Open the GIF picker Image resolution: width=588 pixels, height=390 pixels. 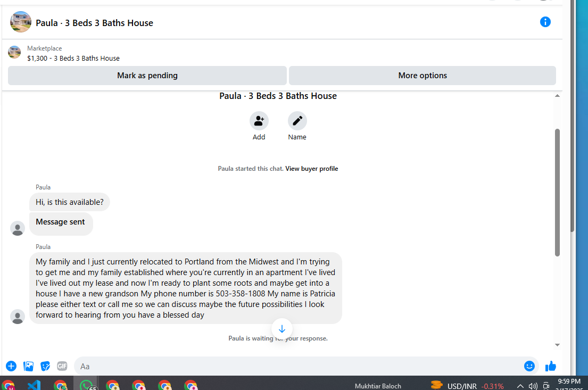62,366
